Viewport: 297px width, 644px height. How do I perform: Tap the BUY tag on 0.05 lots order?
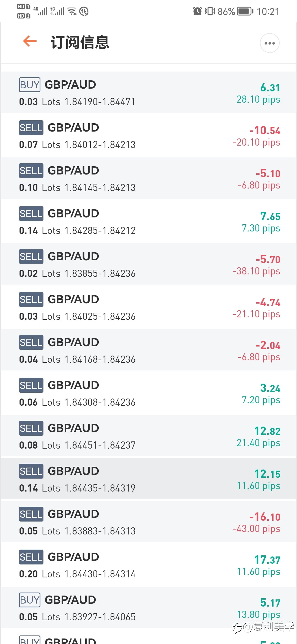tap(30, 600)
